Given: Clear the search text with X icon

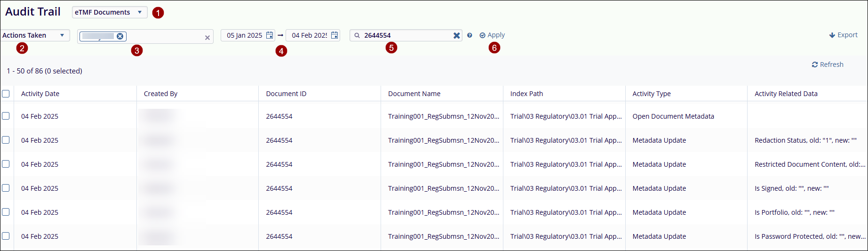Looking at the screenshot, I should (x=456, y=35).
